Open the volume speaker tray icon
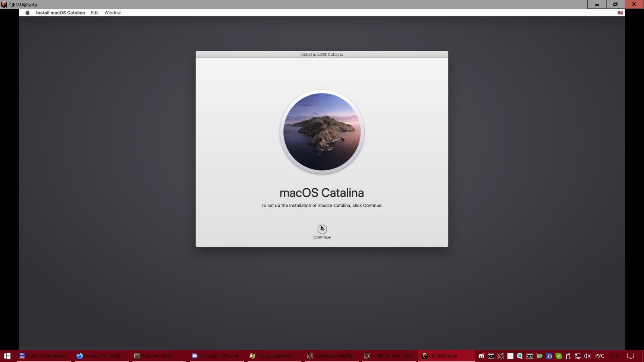Viewport: 644px width, 362px height. point(587,356)
